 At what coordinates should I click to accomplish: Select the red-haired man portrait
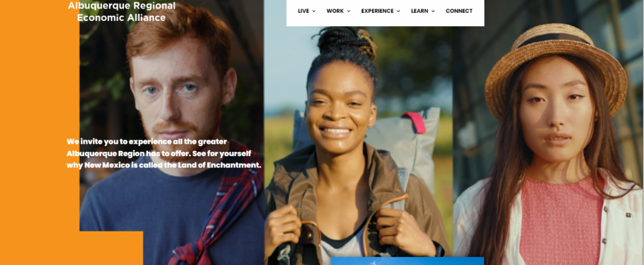click(x=172, y=132)
